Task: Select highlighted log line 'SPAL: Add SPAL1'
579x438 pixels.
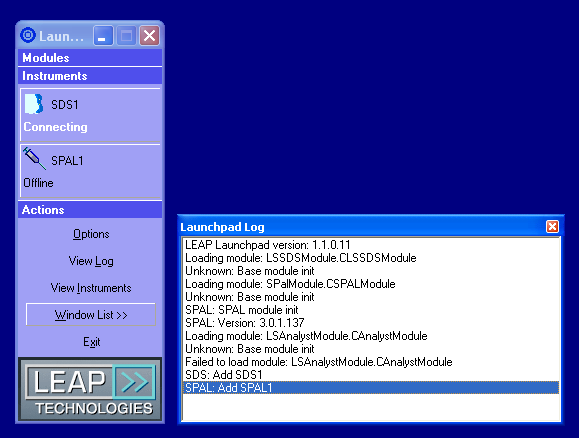Action: (371, 388)
